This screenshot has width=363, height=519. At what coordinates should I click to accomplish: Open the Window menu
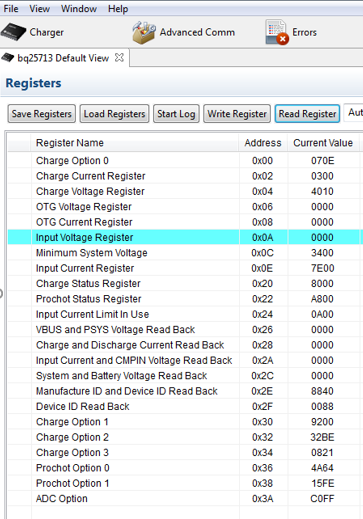pyautogui.click(x=79, y=9)
